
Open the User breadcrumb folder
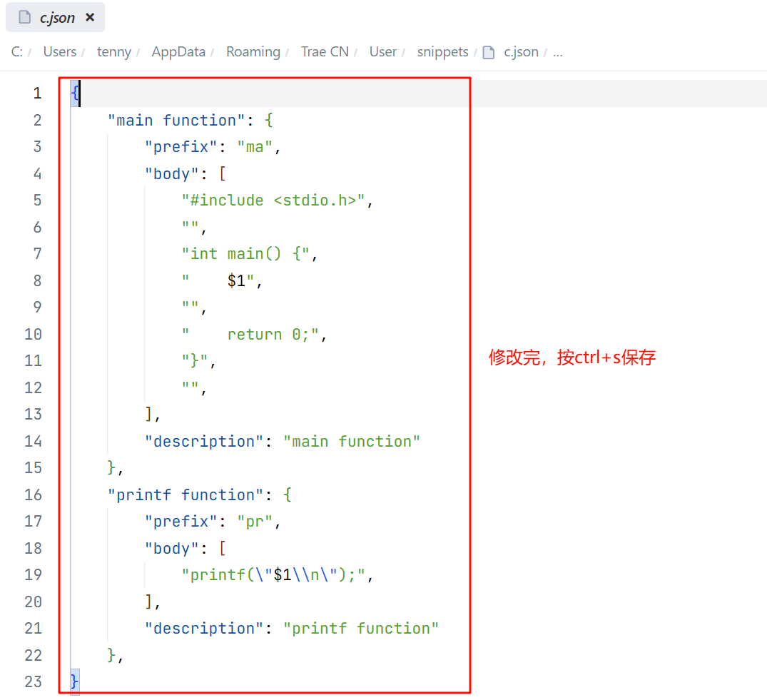383,52
